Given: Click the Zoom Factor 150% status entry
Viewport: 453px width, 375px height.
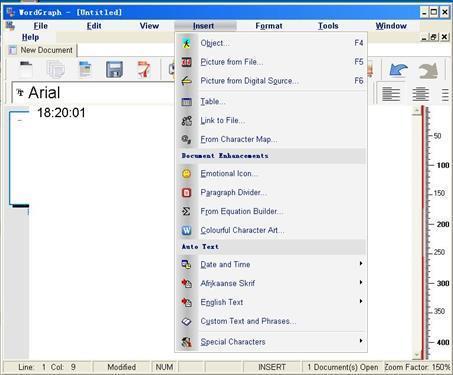Looking at the screenshot, I should click(417, 367).
